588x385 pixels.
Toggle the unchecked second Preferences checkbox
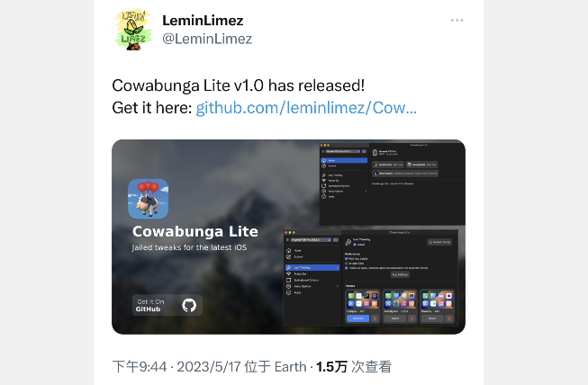point(346,264)
